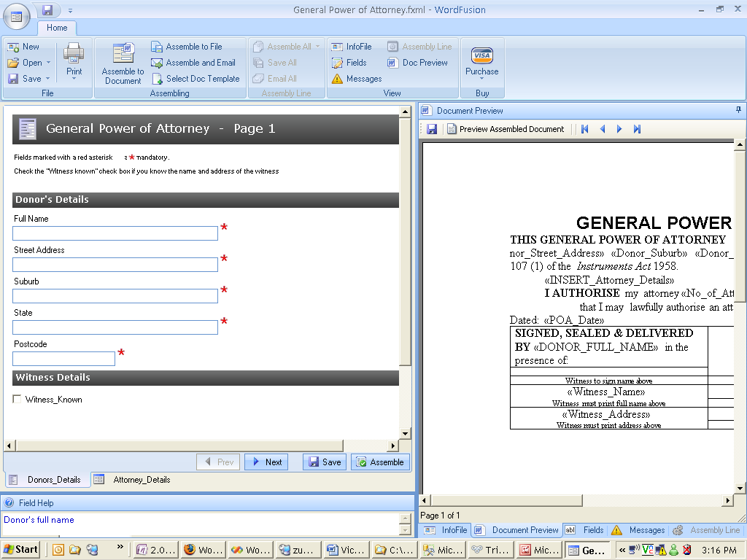Show hidden system tray icons
The width and height of the screenshot is (747, 560).
pos(622,550)
